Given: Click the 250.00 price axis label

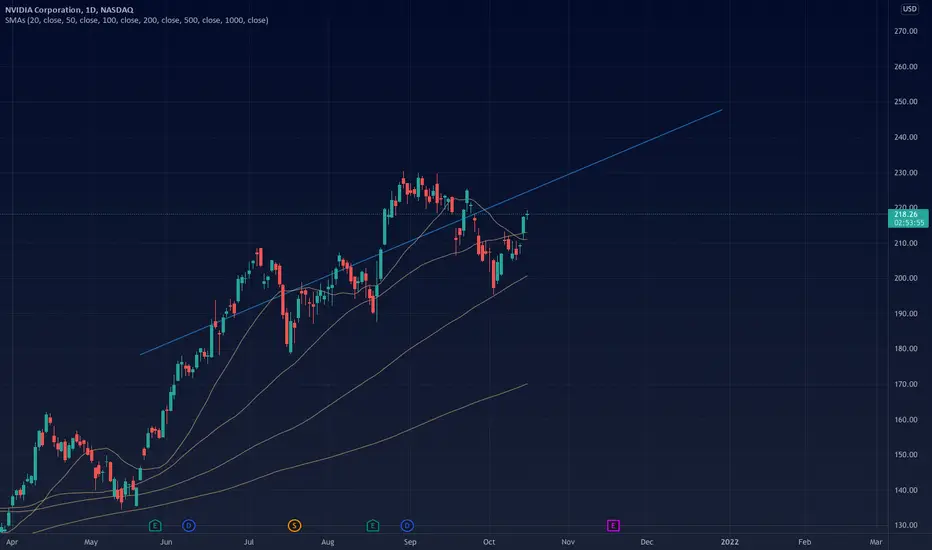Looking at the screenshot, I should pyautogui.click(x=906, y=102).
